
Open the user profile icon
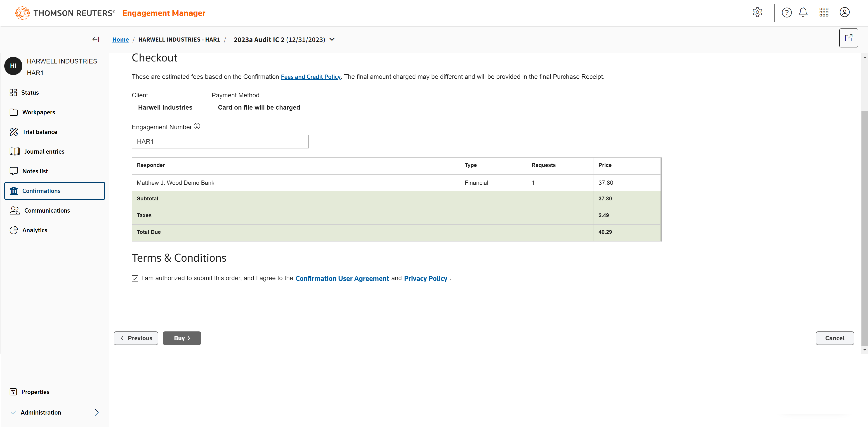844,12
